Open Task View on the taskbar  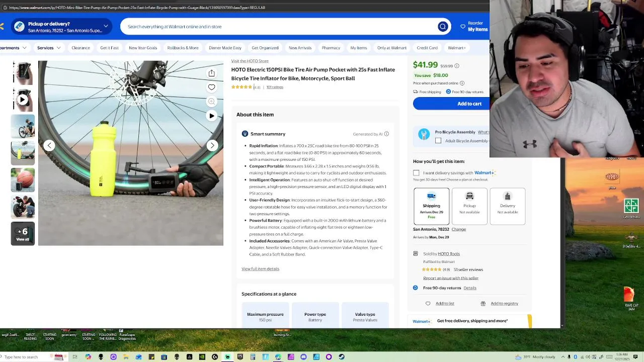[x=75, y=357]
